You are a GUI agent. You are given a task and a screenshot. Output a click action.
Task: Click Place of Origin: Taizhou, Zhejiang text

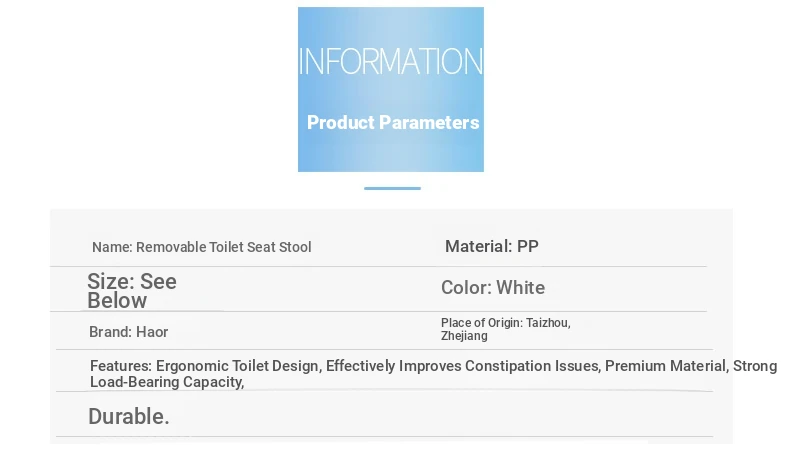click(x=506, y=329)
